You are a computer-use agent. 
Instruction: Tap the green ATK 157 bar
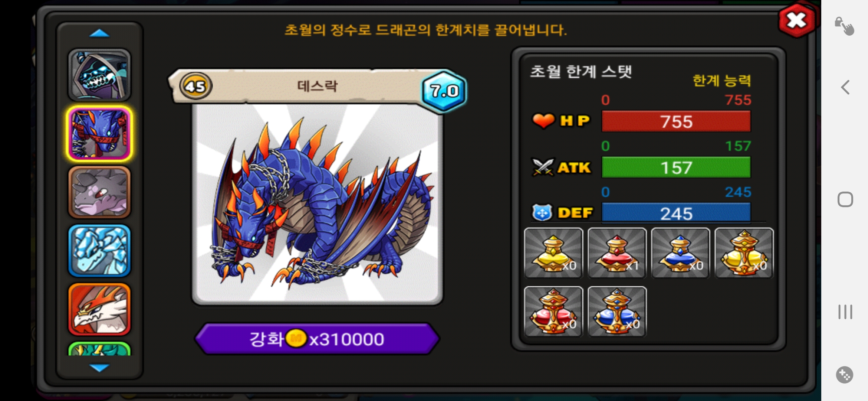[676, 167]
